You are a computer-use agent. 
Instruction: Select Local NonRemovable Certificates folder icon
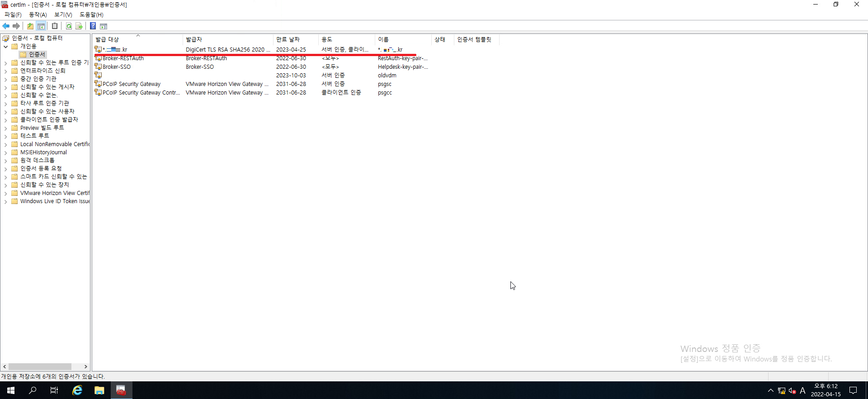click(x=14, y=144)
